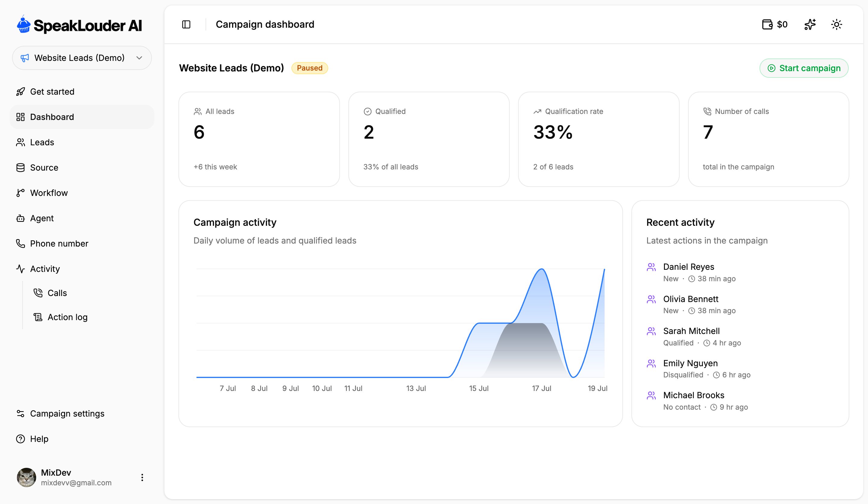The width and height of the screenshot is (868, 504).
Task: Click the megaphone icon in campaign selector
Action: pos(24,58)
